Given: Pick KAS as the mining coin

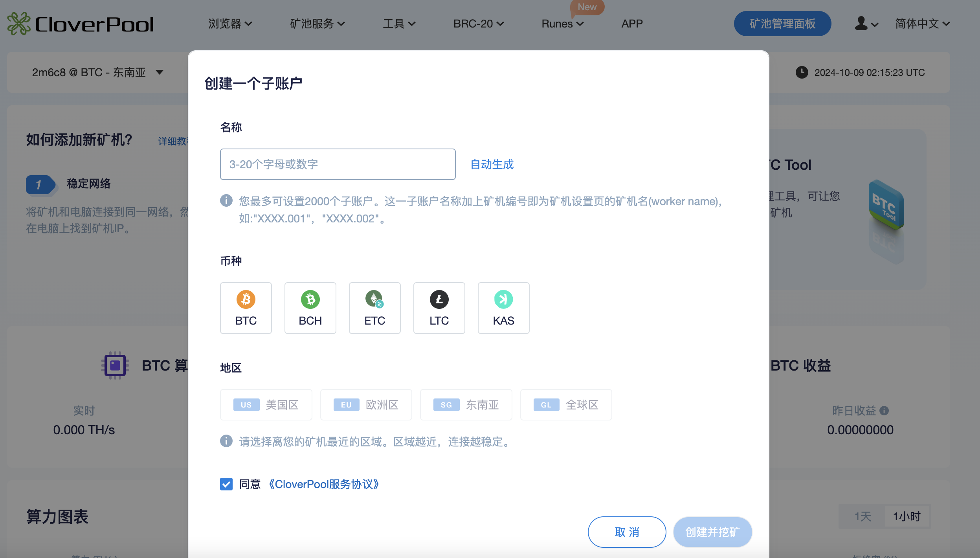Looking at the screenshot, I should [503, 308].
